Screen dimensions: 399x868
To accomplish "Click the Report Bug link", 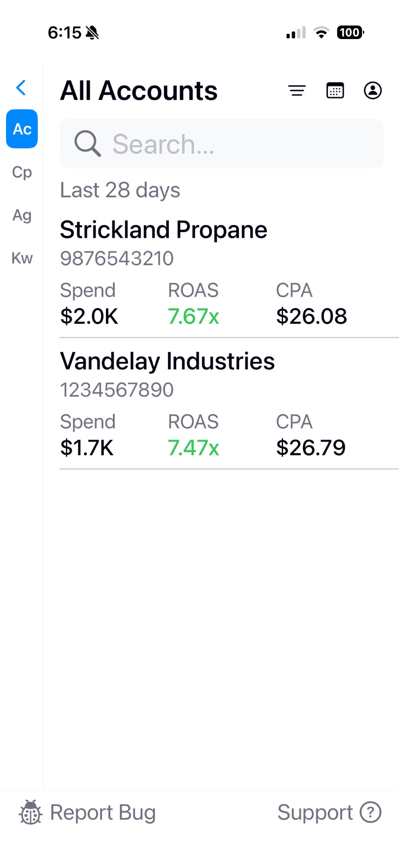I will point(102,812).
